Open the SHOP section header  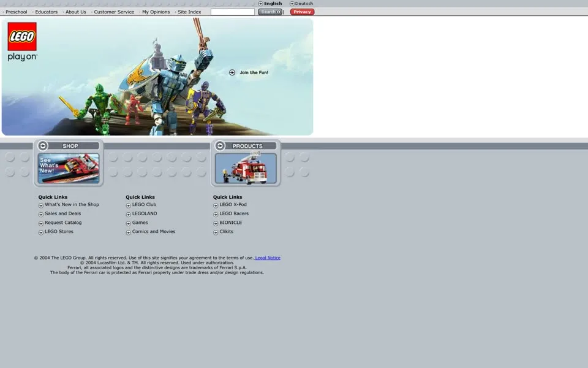70,146
